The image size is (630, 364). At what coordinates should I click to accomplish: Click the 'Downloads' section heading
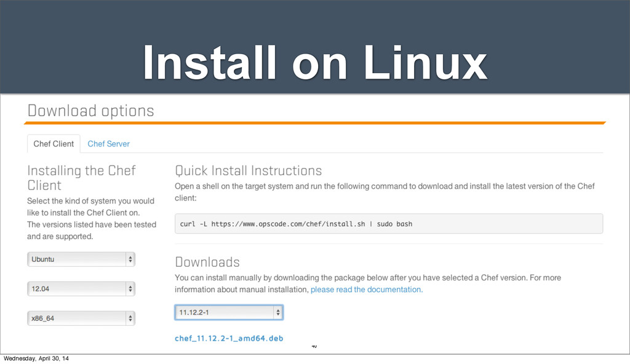[x=207, y=263]
